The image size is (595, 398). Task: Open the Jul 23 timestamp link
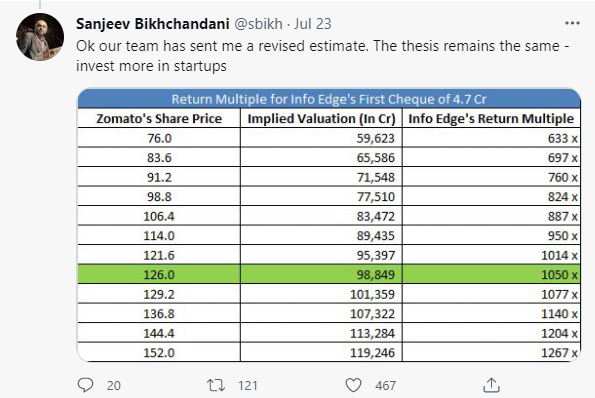312,24
